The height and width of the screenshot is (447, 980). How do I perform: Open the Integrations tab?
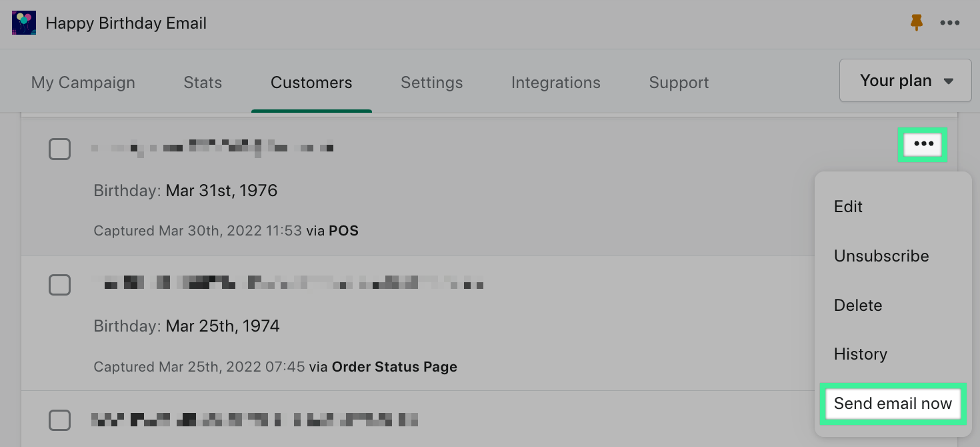pyautogui.click(x=555, y=83)
